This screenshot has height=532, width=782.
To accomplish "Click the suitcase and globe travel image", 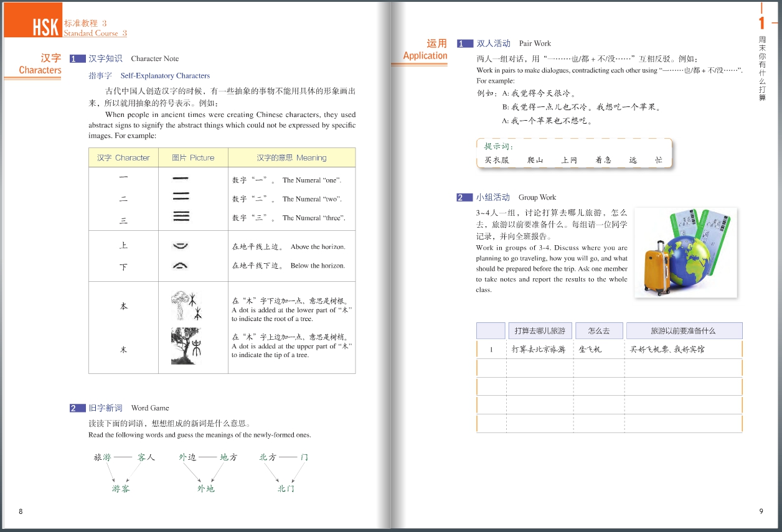I will 685,252.
